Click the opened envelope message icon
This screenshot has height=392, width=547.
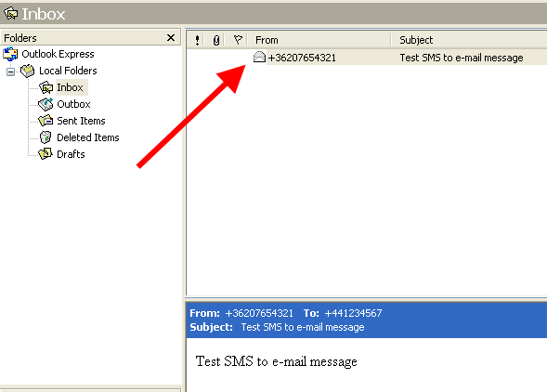259,57
